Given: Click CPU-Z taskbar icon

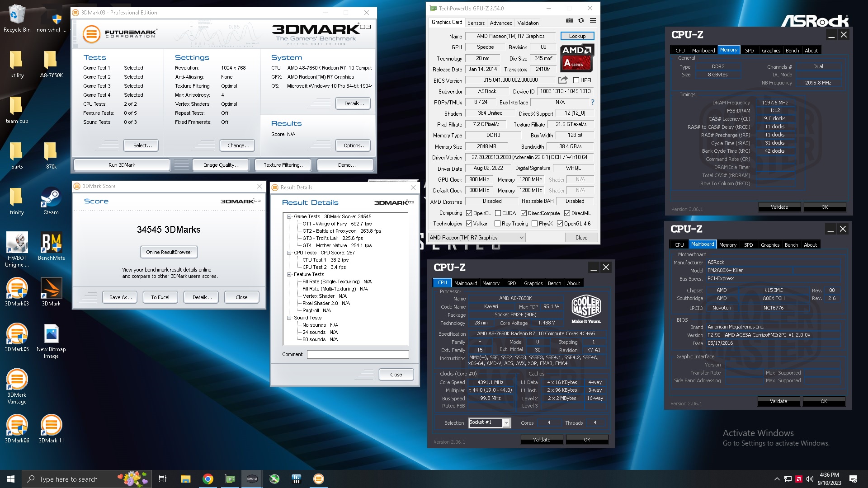Looking at the screenshot, I should (252, 479).
